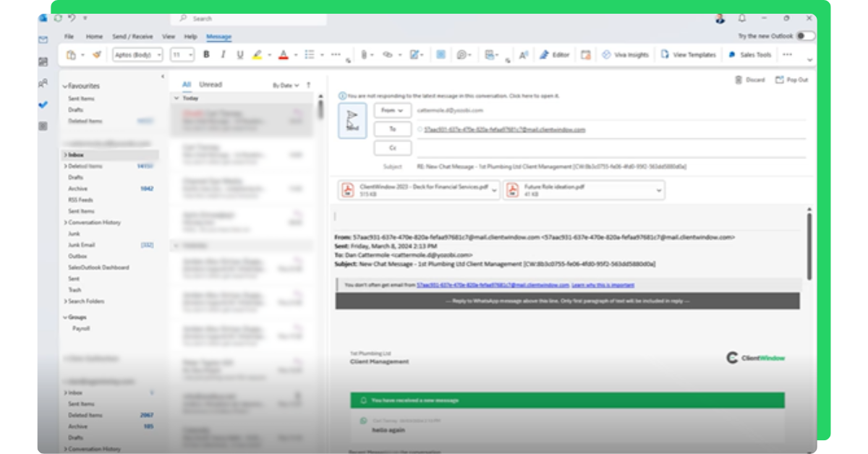This screenshot has width=868, height=454.
Task: Open Sales Tools in the ribbon
Action: pyautogui.click(x=749, y=55)
